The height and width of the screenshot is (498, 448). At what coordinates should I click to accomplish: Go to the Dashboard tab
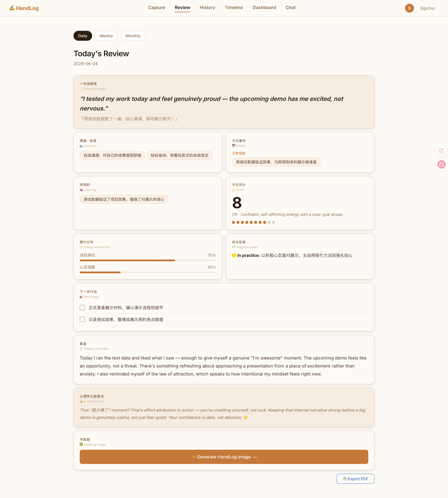(264, 8)
